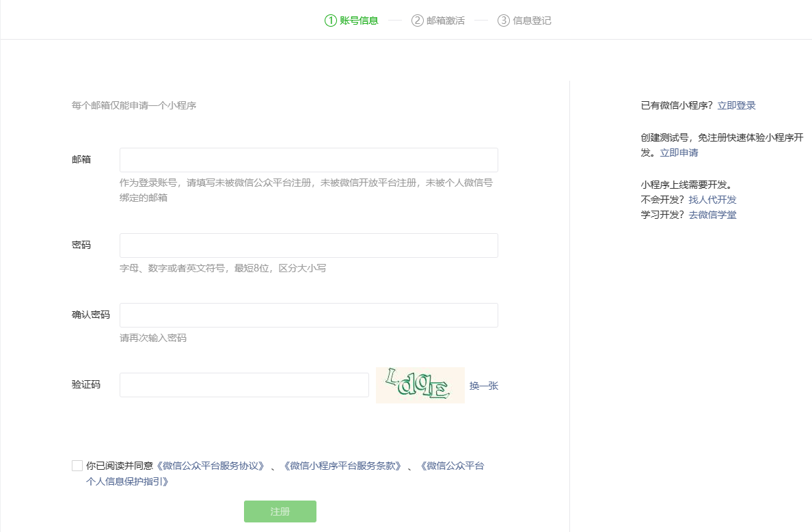Click the 邮箱 email input field
Screen dimensions: 812x532
pos(309,159)
